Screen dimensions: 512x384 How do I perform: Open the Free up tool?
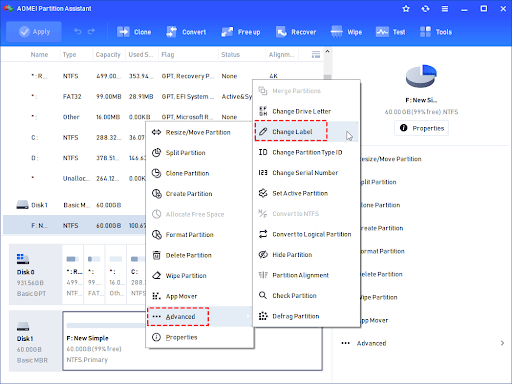[241, 32]
